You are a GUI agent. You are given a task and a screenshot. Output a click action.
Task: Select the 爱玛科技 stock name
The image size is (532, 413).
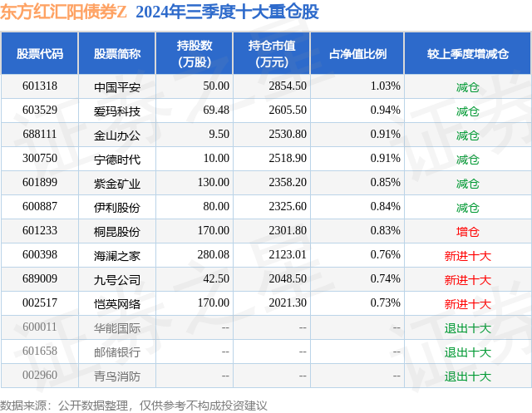pyautogui.click(x=117, y=111)
